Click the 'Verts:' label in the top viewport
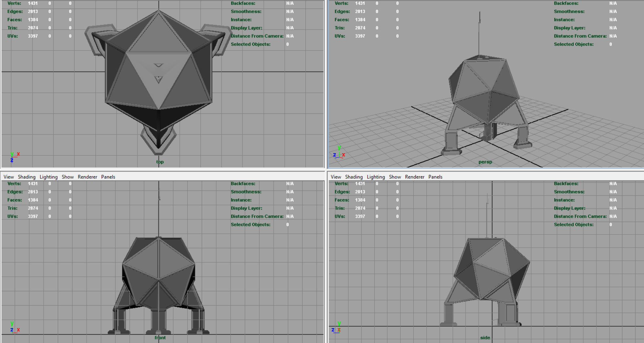Screen dimensions: 644x343 [14, 3]
